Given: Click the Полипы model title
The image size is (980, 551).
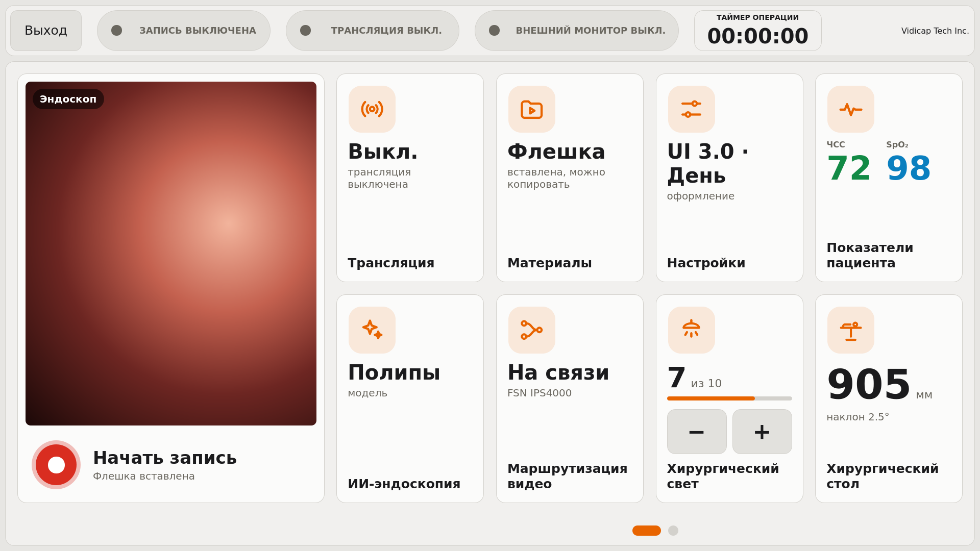Looking at the screenshot, I should click(394, 372).
